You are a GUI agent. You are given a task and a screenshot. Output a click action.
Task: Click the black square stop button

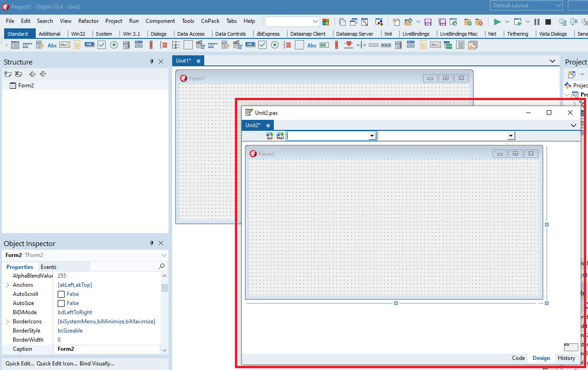point(548,21)
